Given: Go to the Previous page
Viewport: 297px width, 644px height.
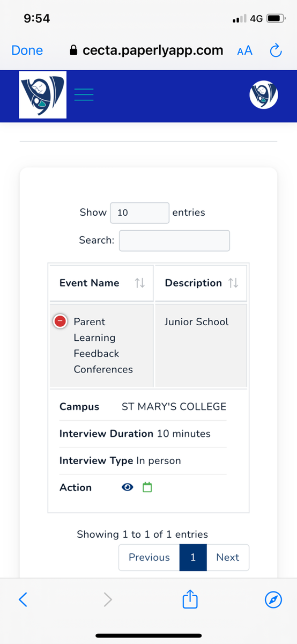Looking at the screenshot, I should click(149, 557).
